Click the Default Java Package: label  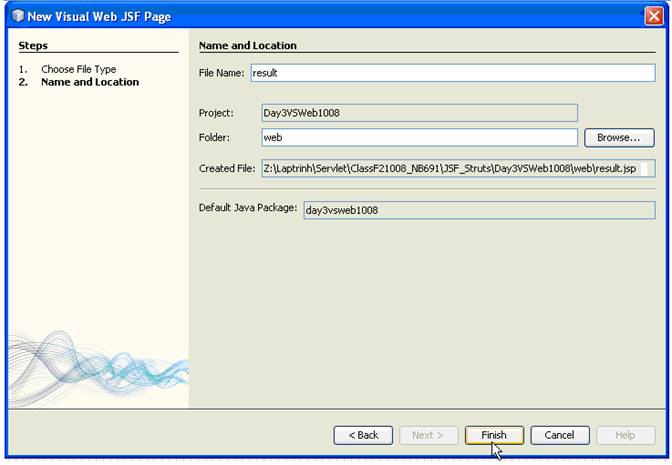coord(248,208)
